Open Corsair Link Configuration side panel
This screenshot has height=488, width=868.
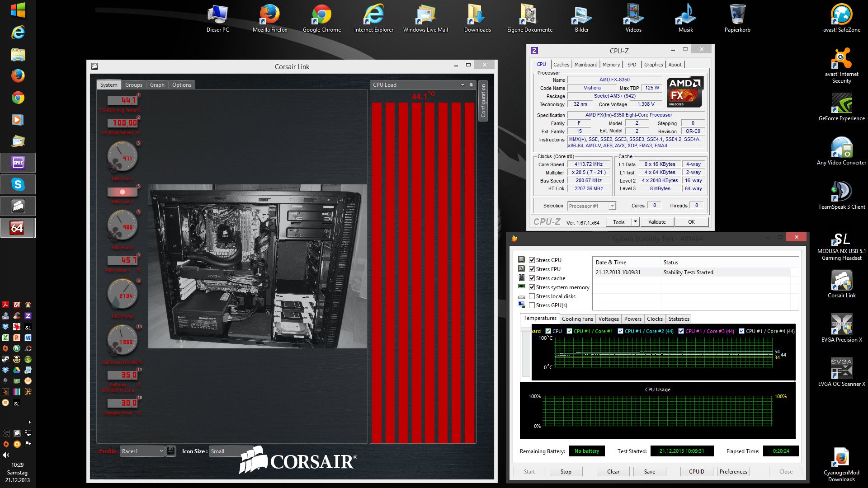483,101
